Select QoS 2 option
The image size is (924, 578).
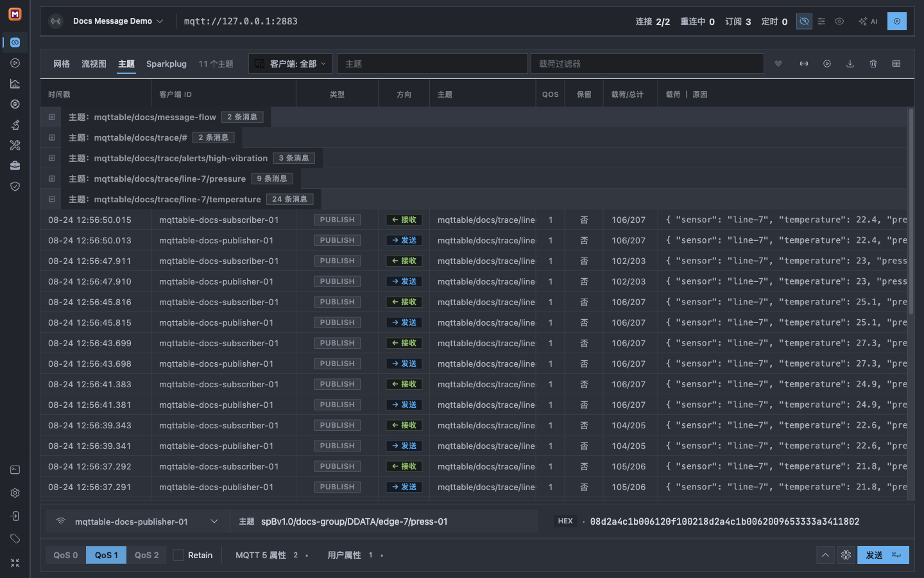click(x=146, y=555)
